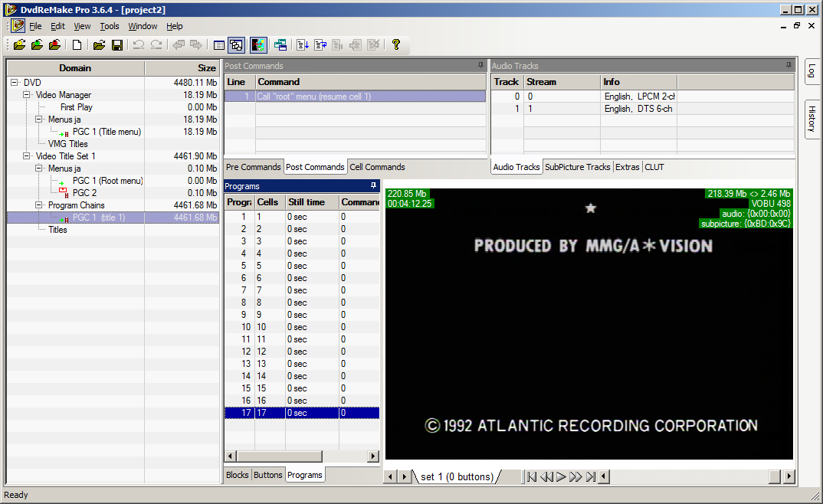Switch to the Pre Commands tab
Viewport: 823px width, 504px height.
[254, 167]
